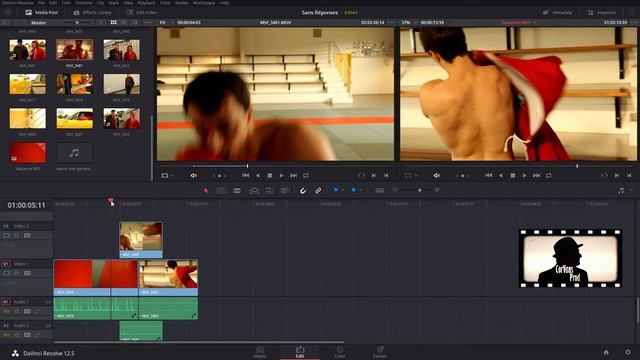Zoom in timeline with plus icon

pos(437,190)
